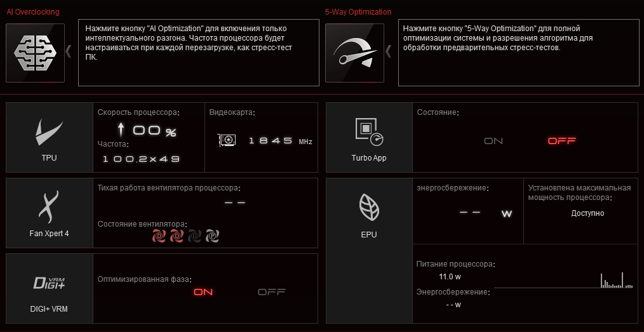Click the 5-Way Optimization description text box
644x332 pixels.
pos(519,53)
